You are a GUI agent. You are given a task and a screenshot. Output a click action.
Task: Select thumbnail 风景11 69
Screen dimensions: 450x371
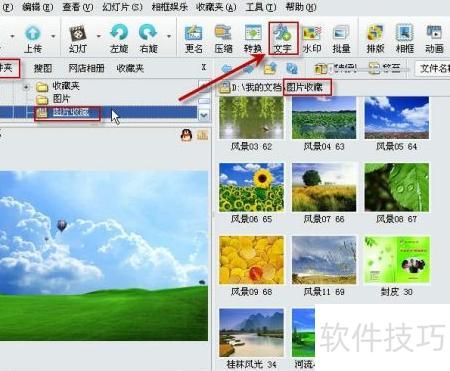tap(324, 260)
